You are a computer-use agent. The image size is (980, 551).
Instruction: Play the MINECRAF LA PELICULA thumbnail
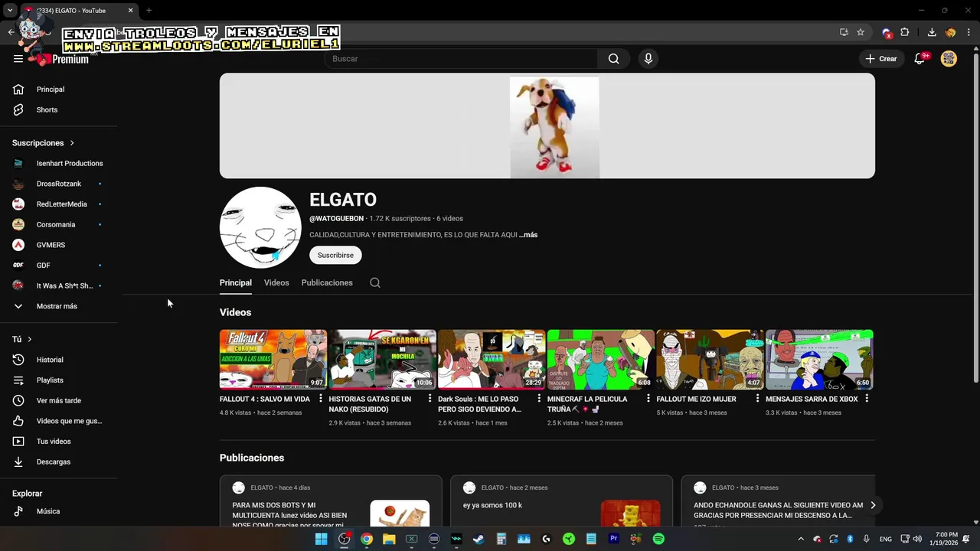pyautogui.click(x=601, y=360)
